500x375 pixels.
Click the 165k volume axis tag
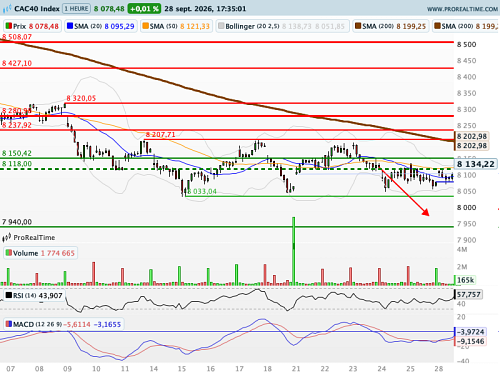tap(465, 280)
